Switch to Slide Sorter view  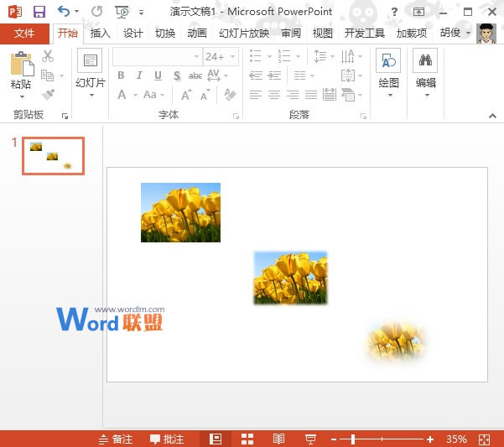[x=247, y=439]
